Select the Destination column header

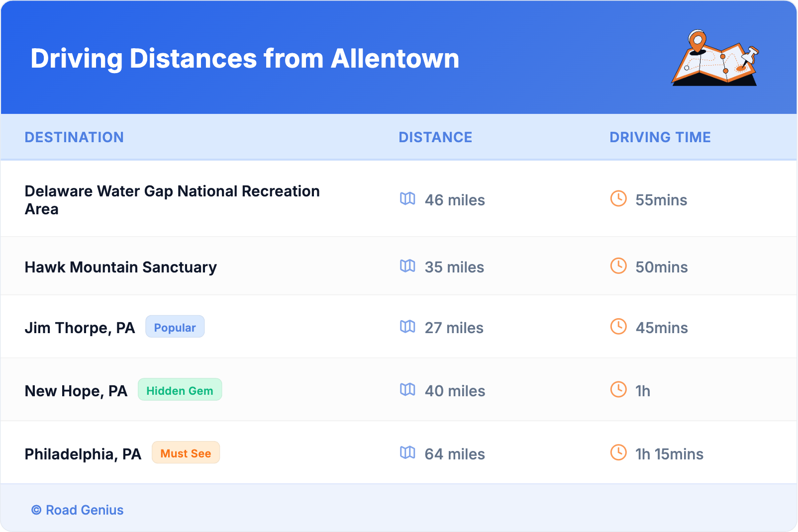pyautogui.click(x=74, y=137)
